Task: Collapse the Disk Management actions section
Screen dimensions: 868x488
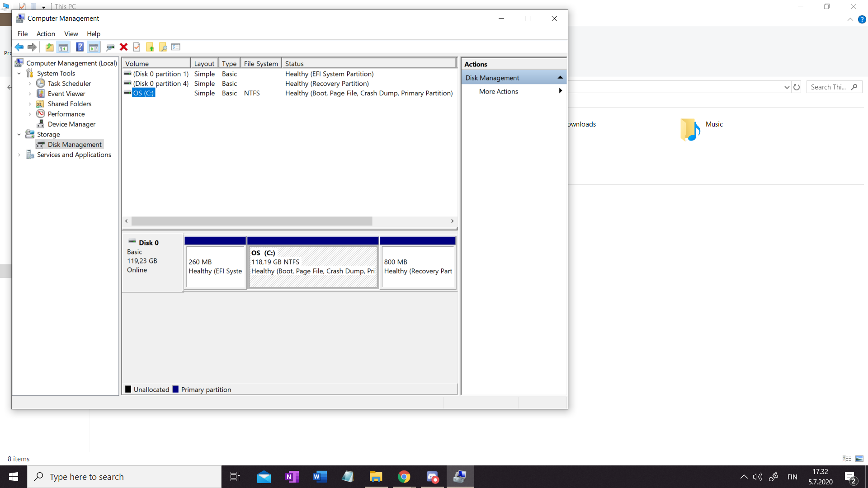Action: 560,78
